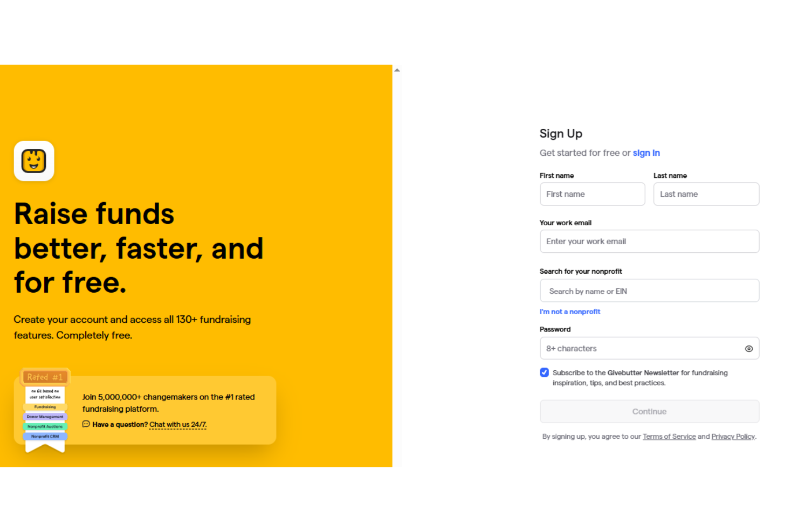Click the Join 5,000,000+ changemakers text
This screenshot has height=532, width=798.
pyautogui.click(x=168, y=403)
